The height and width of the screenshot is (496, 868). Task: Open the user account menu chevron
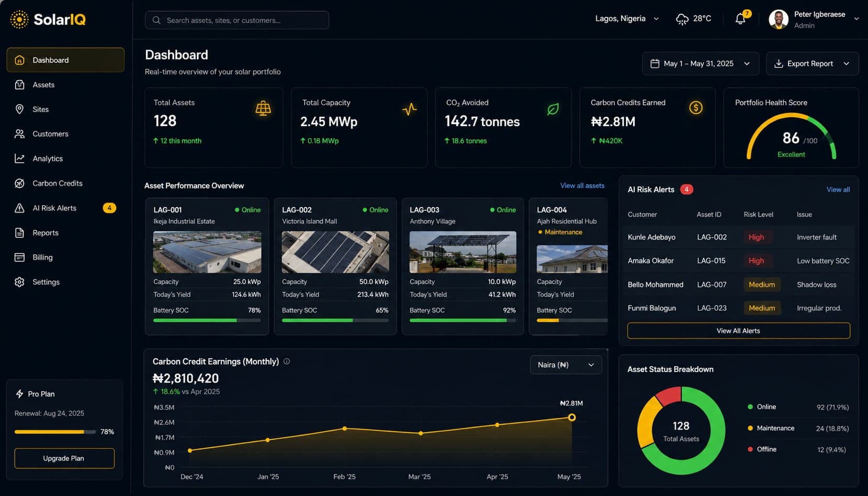856,19
